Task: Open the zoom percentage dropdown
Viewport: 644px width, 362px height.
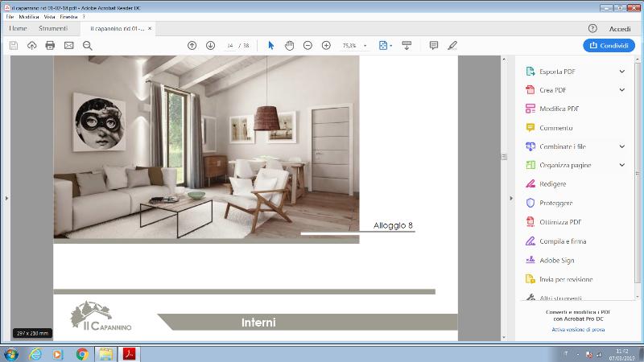Action: (x=365, y=46)
